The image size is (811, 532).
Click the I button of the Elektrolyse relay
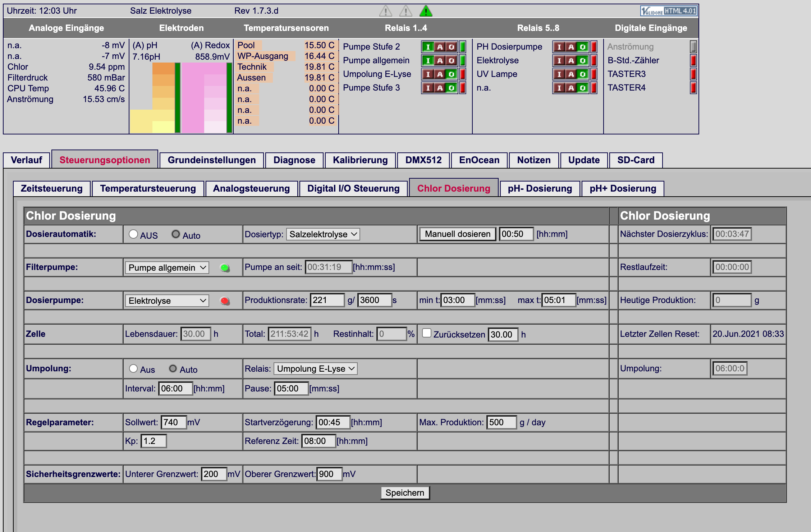(559, 60)
